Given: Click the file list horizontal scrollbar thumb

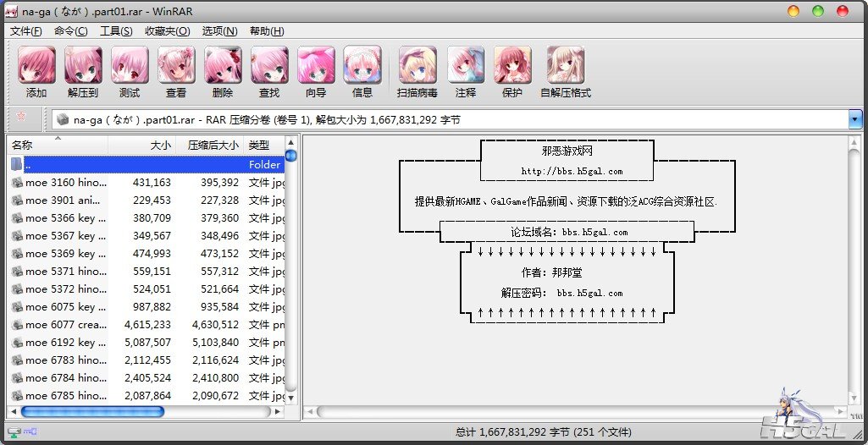Looking at the screenshot, I should (x=92, y=411).
